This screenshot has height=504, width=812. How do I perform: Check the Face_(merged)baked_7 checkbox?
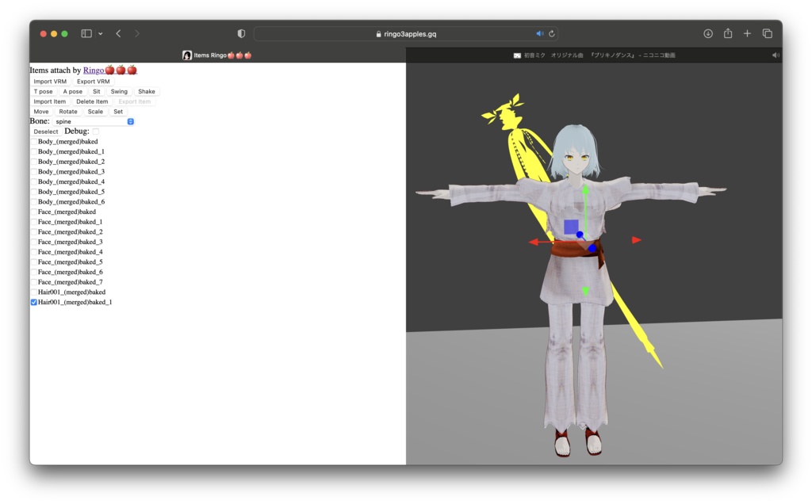[x=34, y=282]
